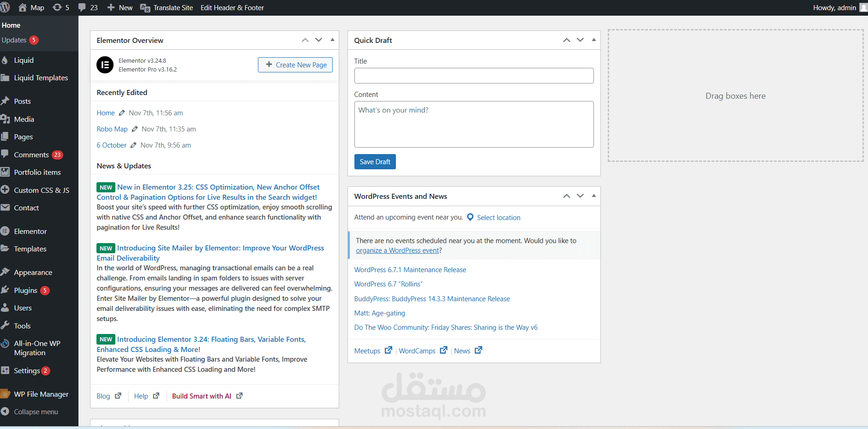
Task: Open the Posts pin menu
Action: (22, 101)
